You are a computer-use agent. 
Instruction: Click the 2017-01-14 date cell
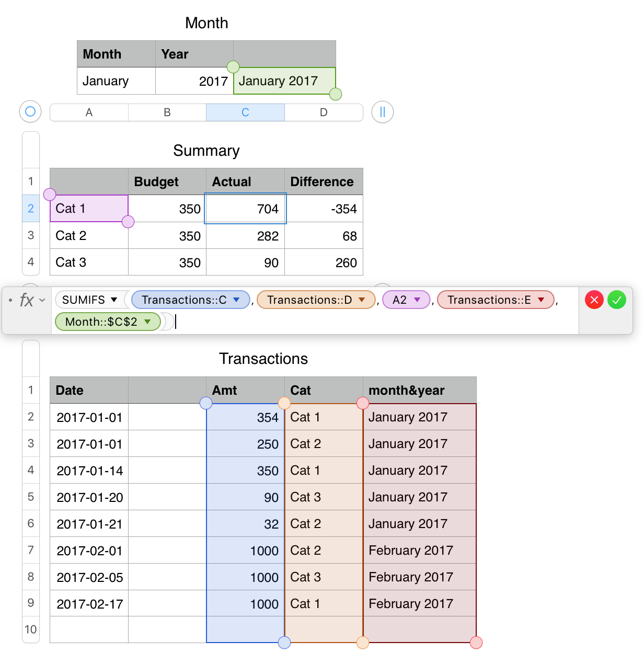tap(89, 471)
